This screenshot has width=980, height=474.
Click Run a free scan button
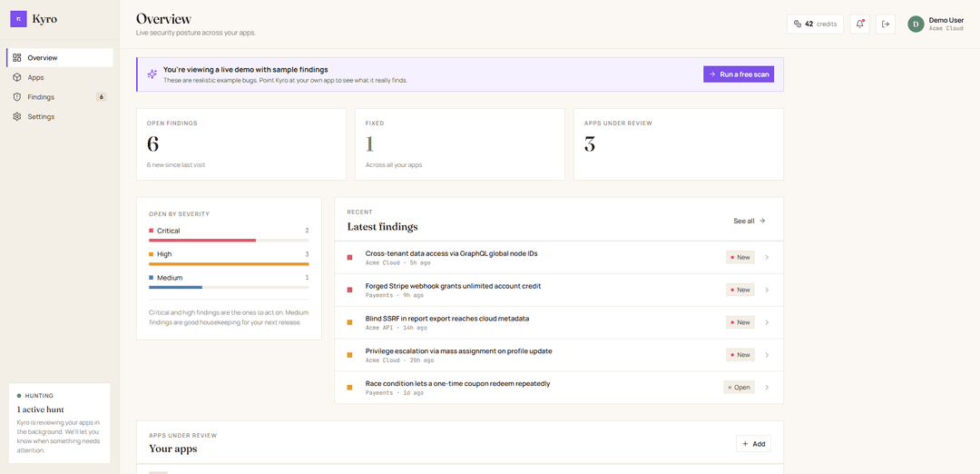click(739, 74)
